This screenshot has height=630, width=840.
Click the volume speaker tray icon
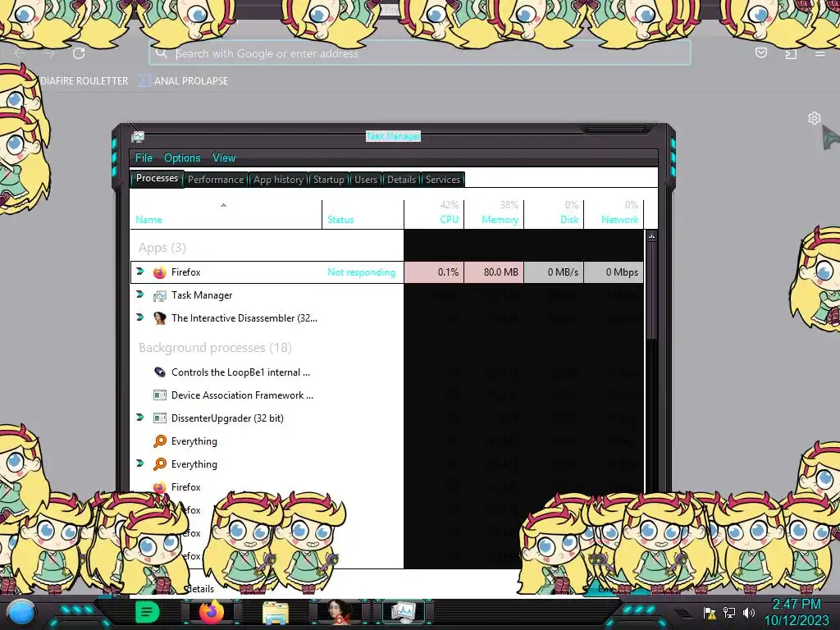[749, 612]
